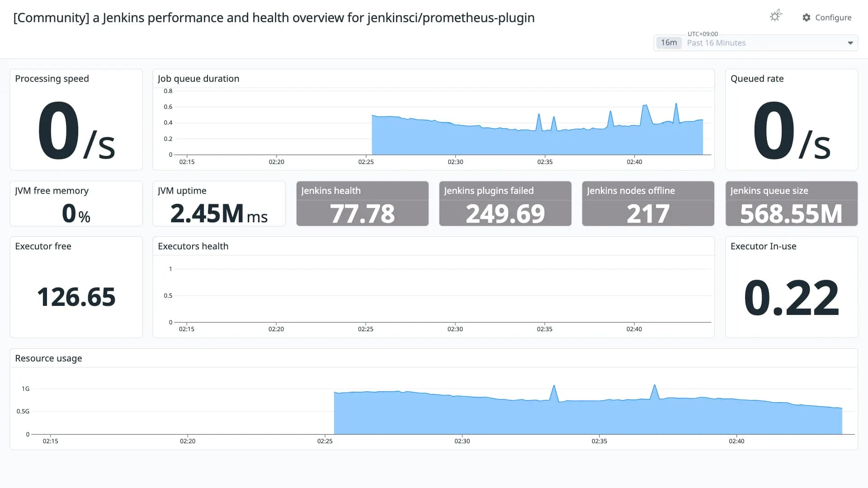The image size is (868, 488).
Task: Toggle the dark/light theme icon
Action: (x=775, y=16)
